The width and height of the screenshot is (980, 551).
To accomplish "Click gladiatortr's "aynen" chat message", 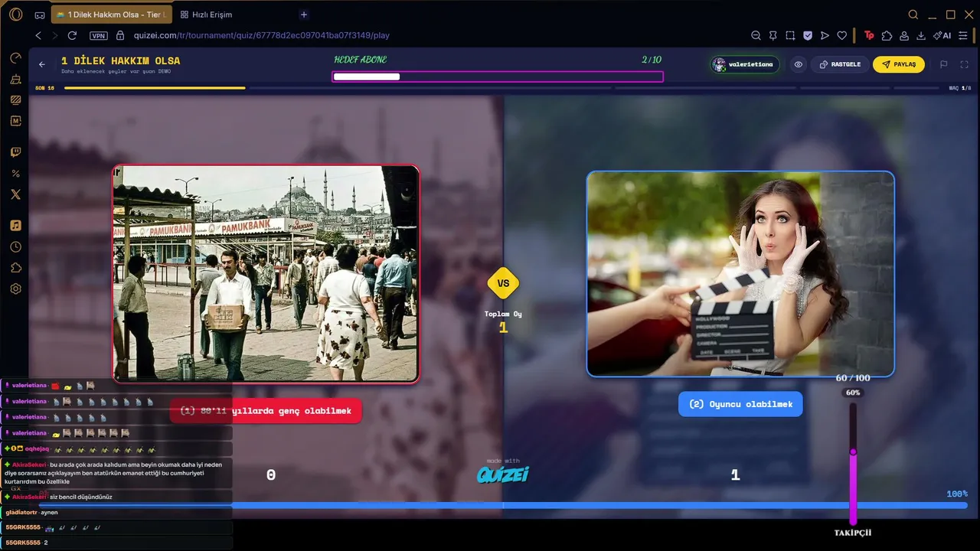I will [x=49, y=513].
